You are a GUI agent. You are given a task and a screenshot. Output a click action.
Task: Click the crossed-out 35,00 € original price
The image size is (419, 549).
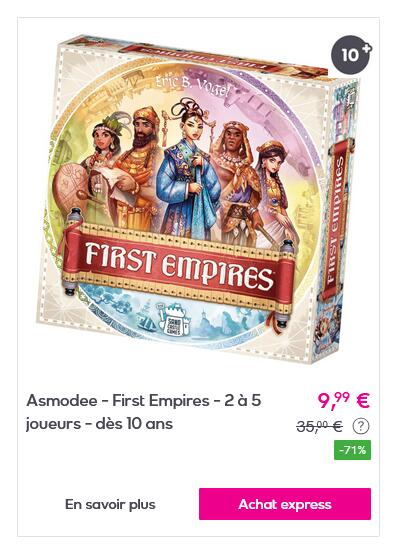319,426
